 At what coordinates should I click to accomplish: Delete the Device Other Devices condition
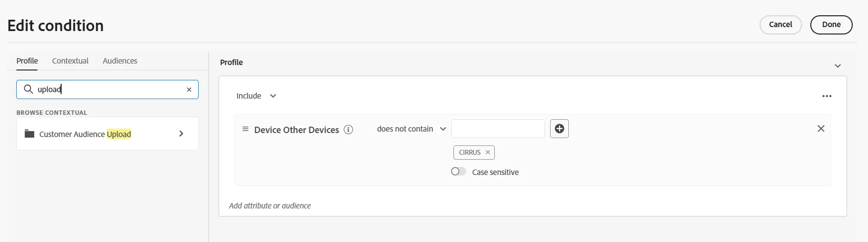point(821,129)
